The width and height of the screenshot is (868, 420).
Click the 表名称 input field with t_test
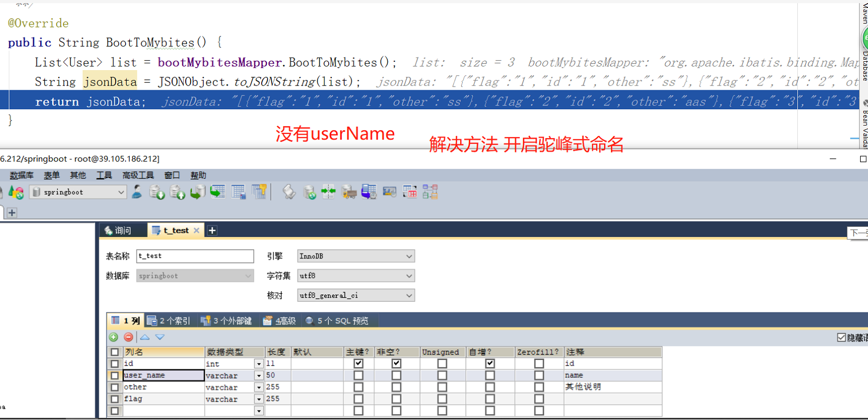195,256
